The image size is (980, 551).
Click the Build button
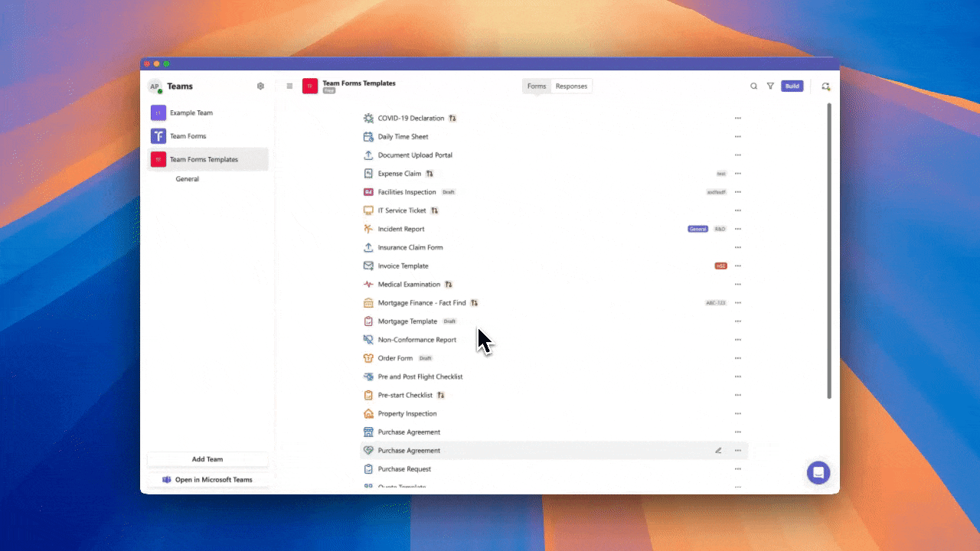click(x=792, y=86)
